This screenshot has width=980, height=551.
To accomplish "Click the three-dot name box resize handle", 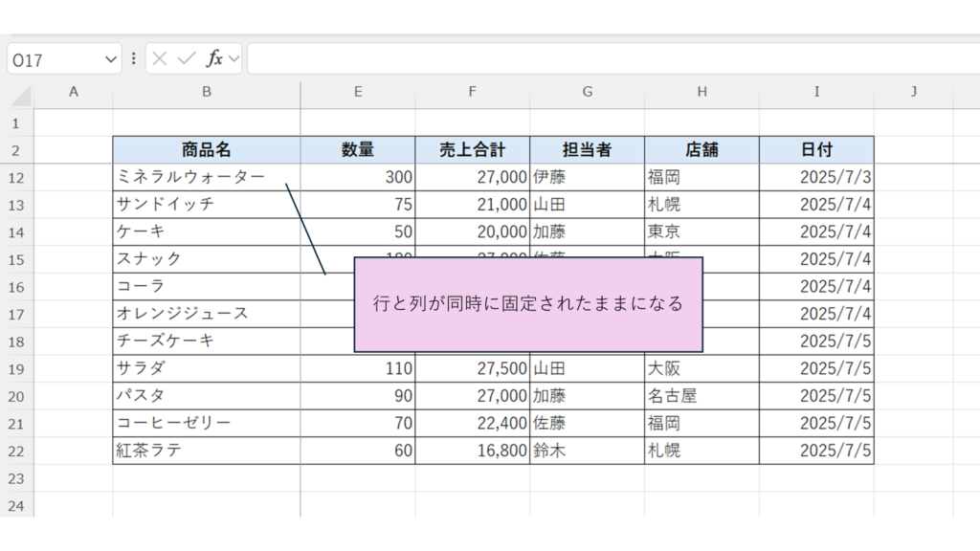I will (x=133, y=59).
